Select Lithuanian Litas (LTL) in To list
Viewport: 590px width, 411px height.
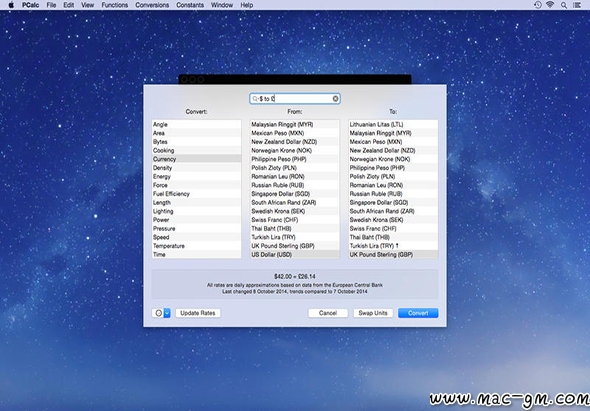[393, 124]
